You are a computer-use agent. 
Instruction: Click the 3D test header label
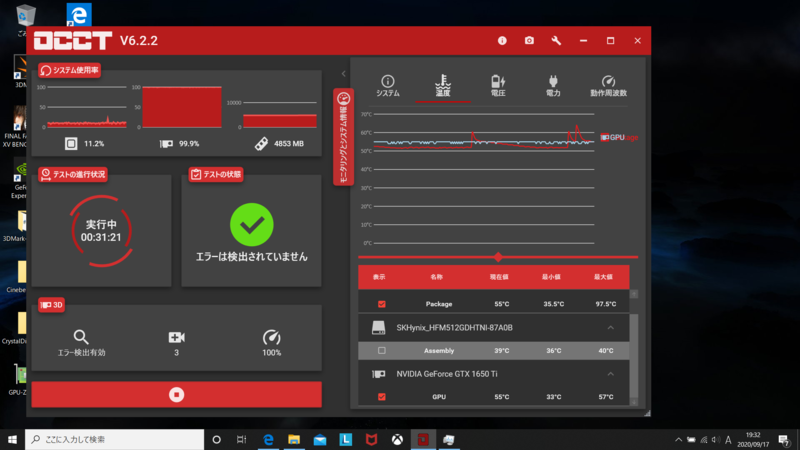coord(52,305)
